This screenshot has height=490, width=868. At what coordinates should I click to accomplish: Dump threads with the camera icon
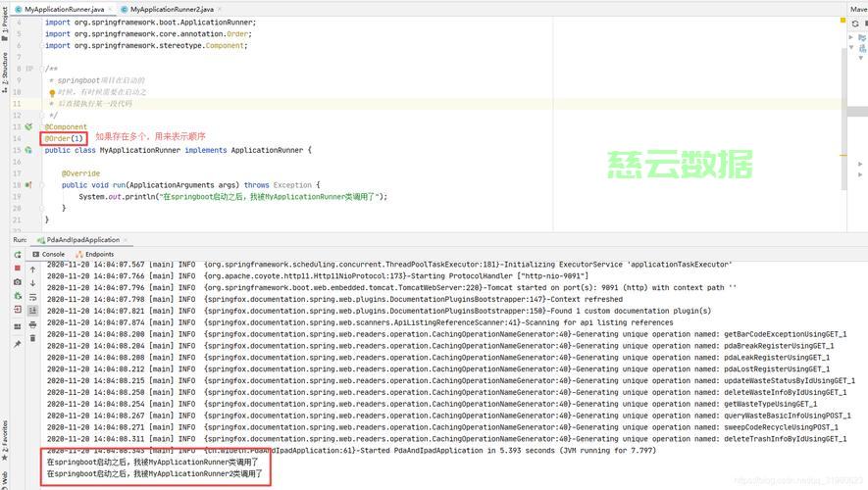[17, 282]
